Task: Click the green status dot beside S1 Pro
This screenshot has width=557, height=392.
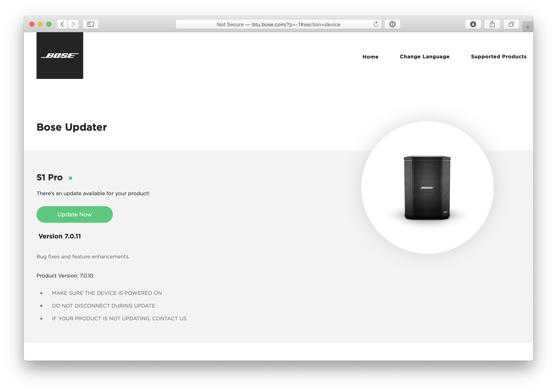Action: point(70,178)
